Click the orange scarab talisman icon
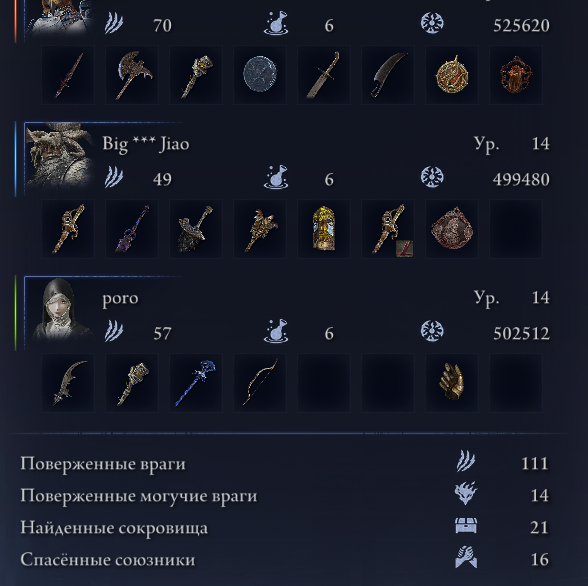This screenshot has width=588, height=586. (x=516, y=75)
